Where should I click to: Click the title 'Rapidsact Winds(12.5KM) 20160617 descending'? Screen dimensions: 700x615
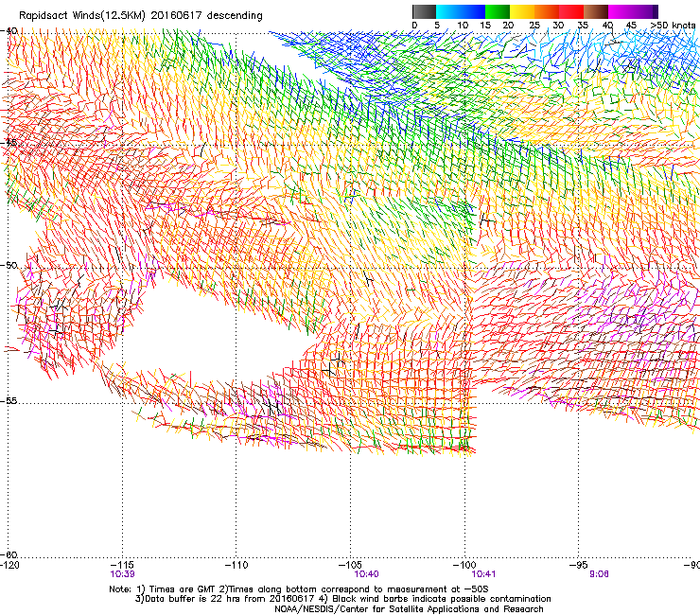(x=141, y=16)
